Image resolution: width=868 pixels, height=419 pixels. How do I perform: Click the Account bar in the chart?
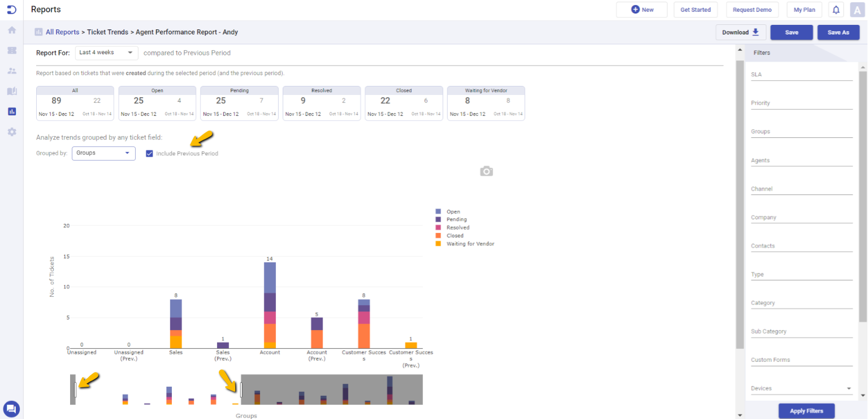click(x=270, y=305)
